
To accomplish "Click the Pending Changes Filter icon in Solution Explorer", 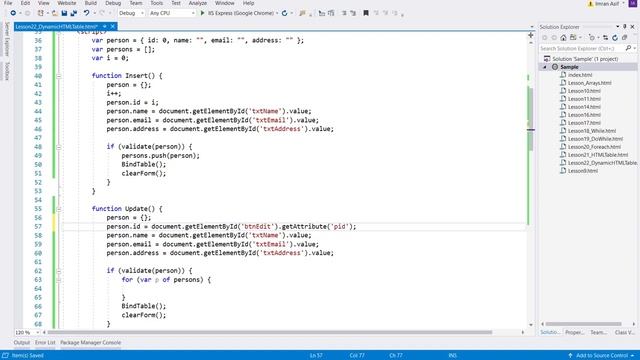I will pos(592,38).
